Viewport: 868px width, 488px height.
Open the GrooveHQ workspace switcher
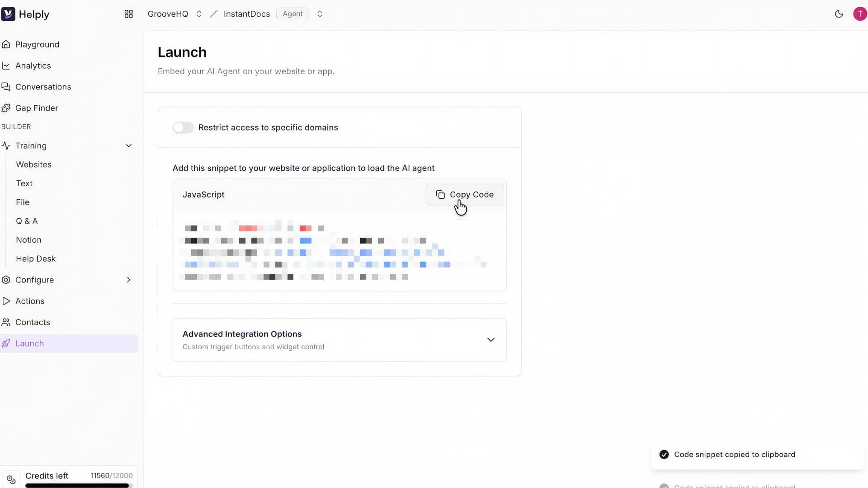pyautogui.click(x=198, y=14)
